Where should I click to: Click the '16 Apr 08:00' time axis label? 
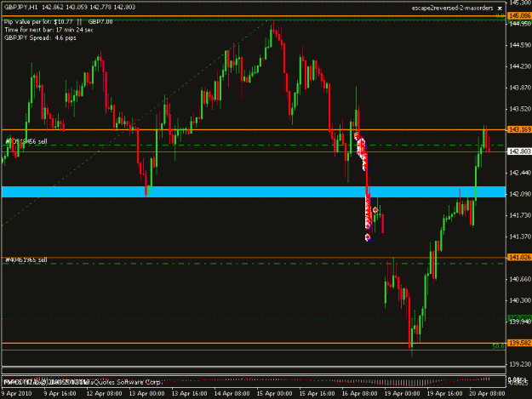pos(359,394)
